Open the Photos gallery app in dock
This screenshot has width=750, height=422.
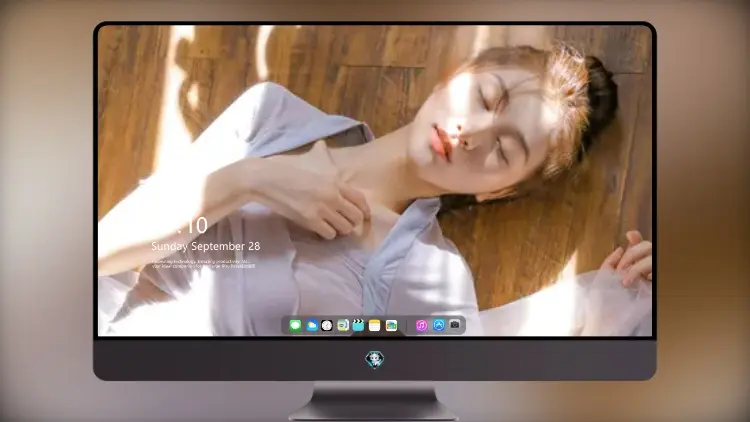tap(391, 325)
